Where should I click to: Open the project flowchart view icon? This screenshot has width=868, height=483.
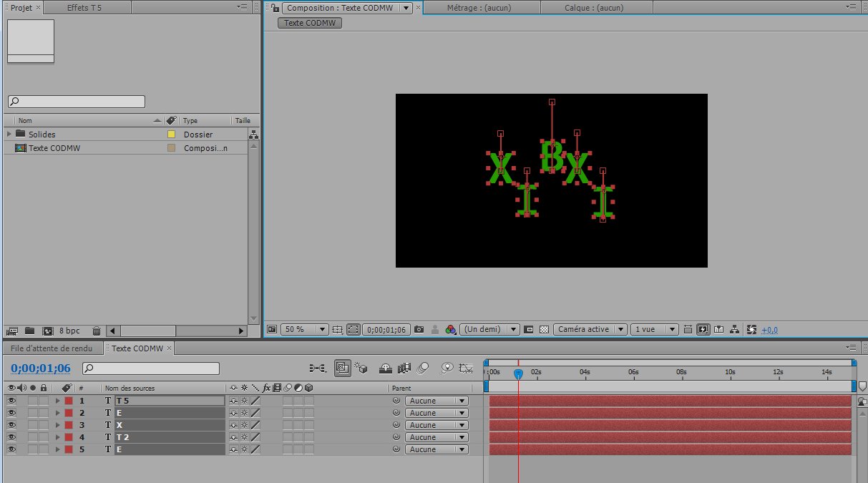(253, 135)
